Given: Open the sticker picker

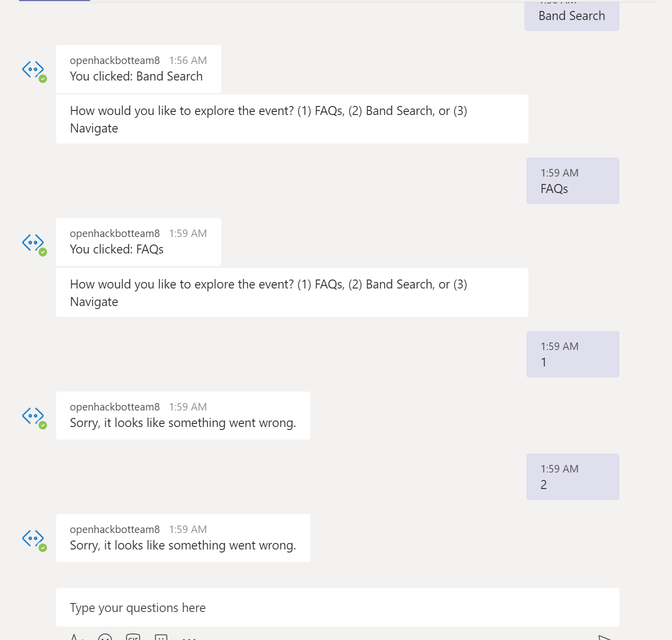Looking at the screenshot, I should 161,636.
